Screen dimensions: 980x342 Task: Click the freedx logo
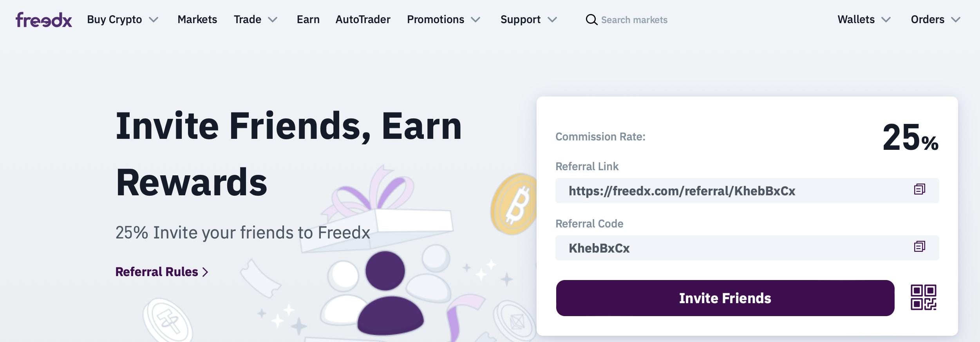[x=44, y=20]
